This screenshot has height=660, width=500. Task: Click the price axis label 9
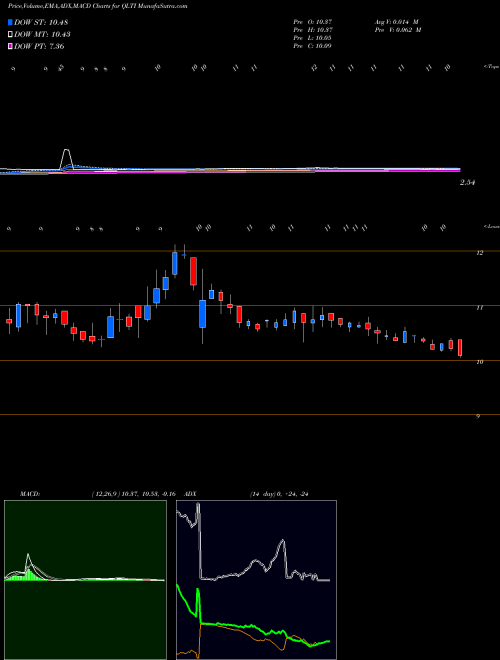[478, 416]
